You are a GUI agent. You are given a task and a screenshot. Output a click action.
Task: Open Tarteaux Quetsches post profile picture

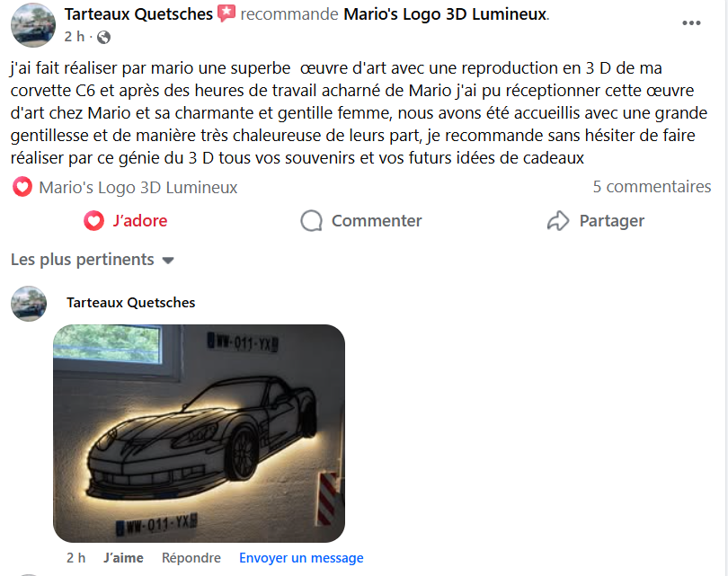pyautogui.click(x=33, y=25)
